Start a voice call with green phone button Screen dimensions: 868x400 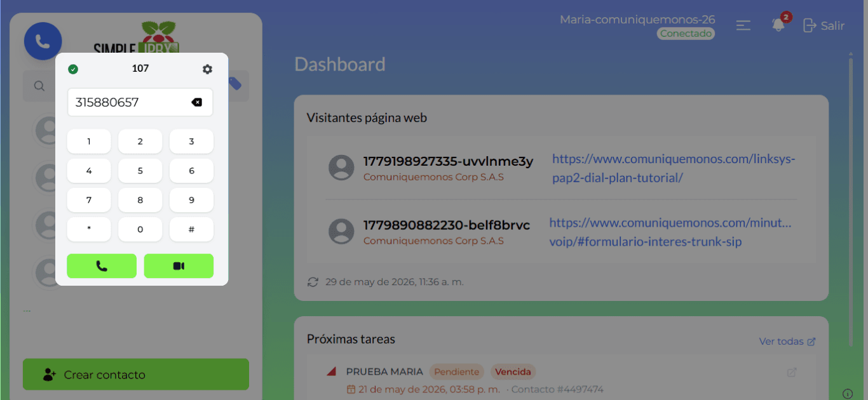click(x=102, y=266)
